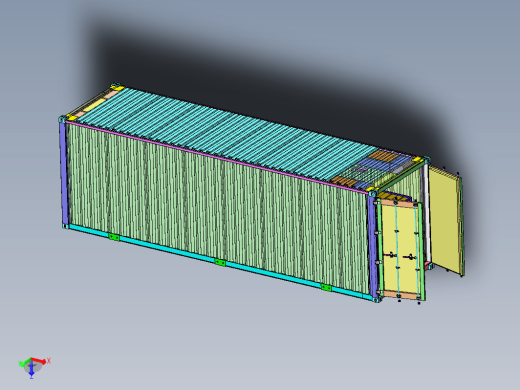The height and width of the screenshot is (390, 520).
Task: Select the middle green forklift pocket
Action: click(x=220, y=262)
